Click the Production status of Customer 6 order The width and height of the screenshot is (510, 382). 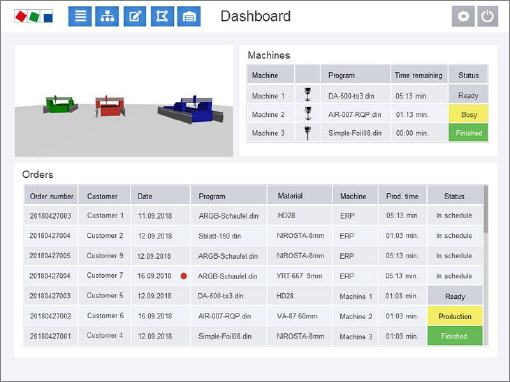tap(455, 316)
